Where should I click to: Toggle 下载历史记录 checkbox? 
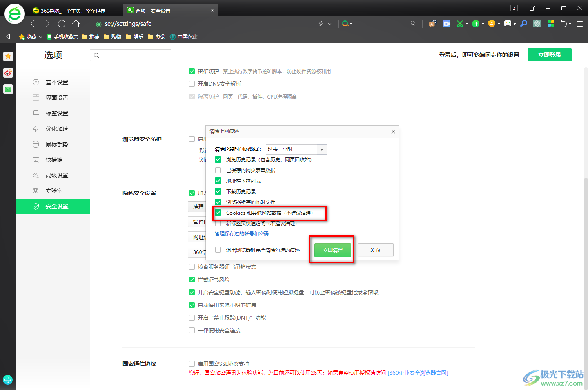pos(218,191)
